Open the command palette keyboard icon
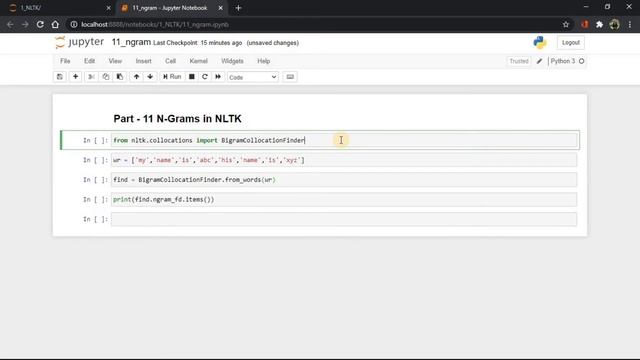 290,77
